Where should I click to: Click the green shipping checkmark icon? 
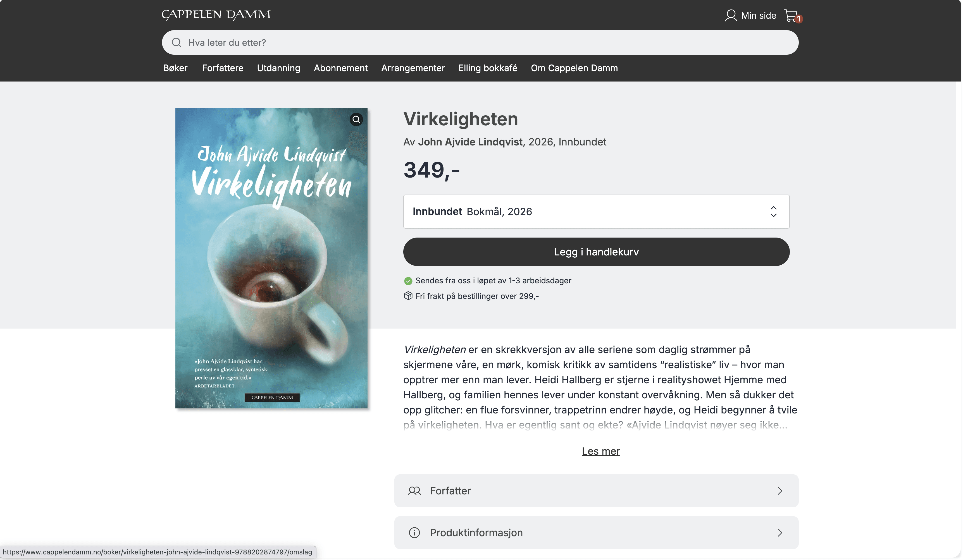tap(408, 281)
